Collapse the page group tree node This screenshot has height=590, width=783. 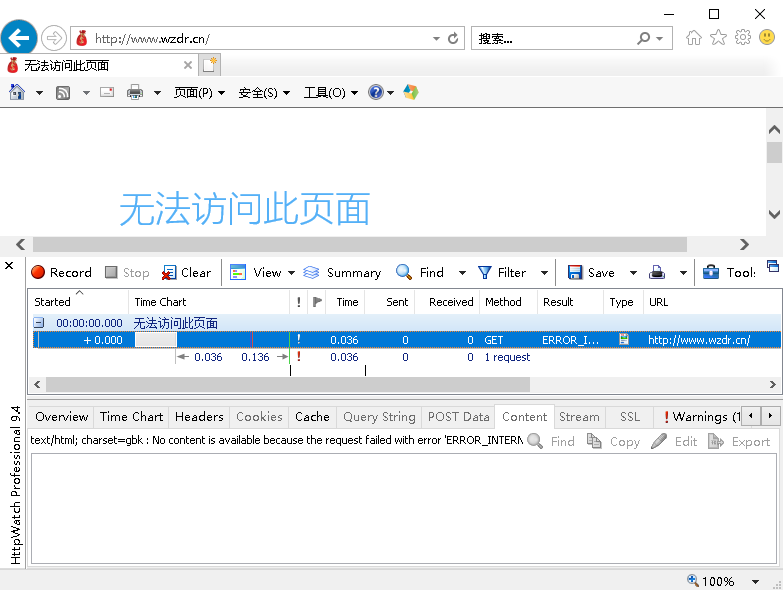(x=38, y=323)
